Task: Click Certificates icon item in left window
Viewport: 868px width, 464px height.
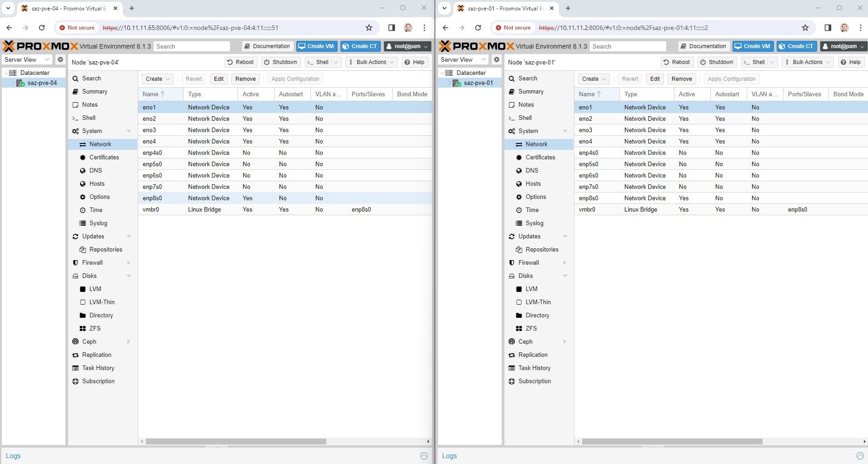Action: (x=83, y=157)
